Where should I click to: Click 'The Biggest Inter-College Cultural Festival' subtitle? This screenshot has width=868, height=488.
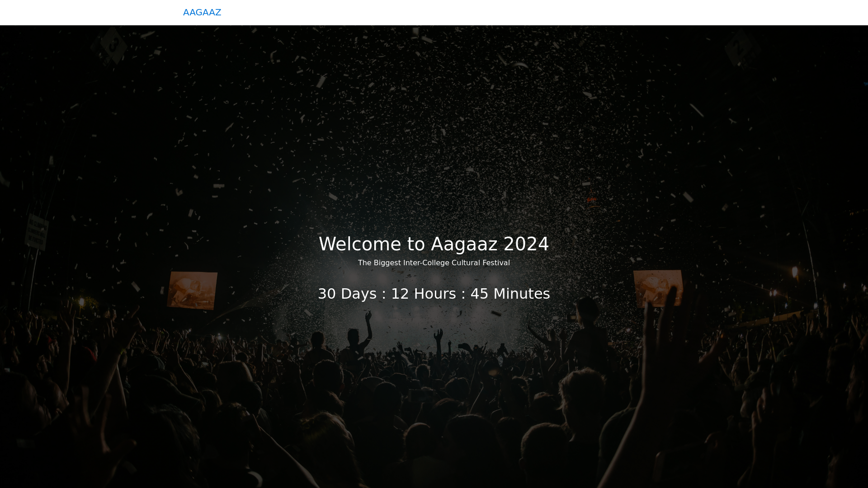pos(434,263)
